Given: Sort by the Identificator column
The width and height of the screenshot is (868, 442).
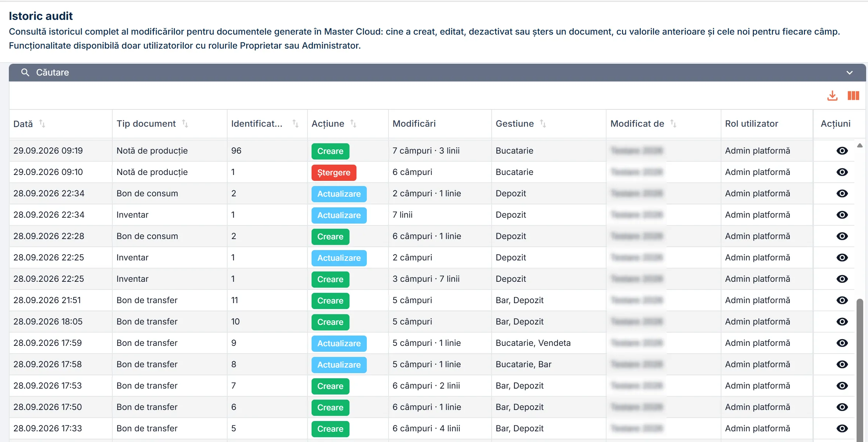Looking at the screenshot, I should (x=295, y=124).
